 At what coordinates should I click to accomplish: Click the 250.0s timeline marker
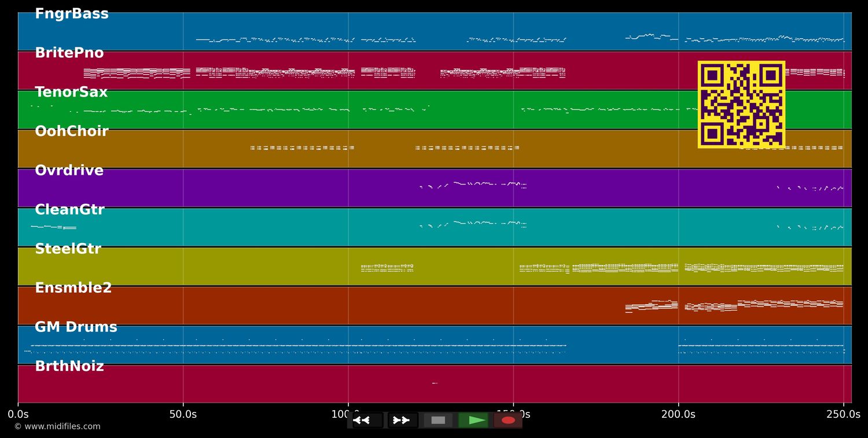click(x=843, y=414)
